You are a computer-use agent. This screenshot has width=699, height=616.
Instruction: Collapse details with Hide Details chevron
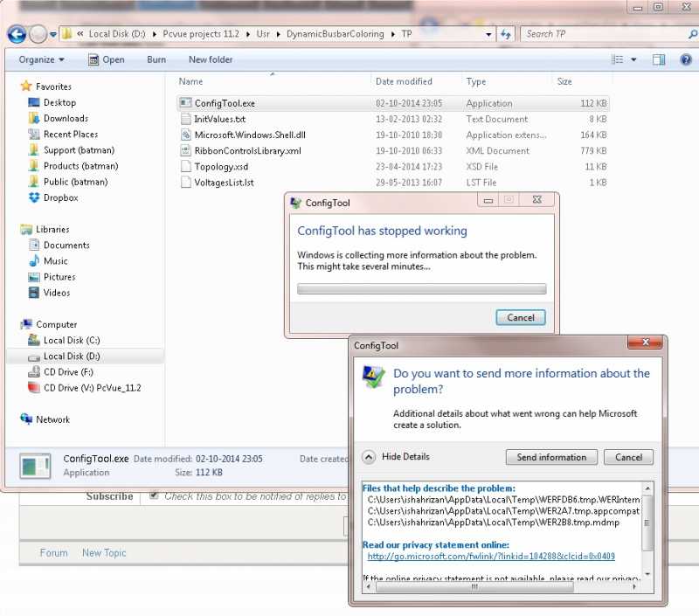click(369, 457)
